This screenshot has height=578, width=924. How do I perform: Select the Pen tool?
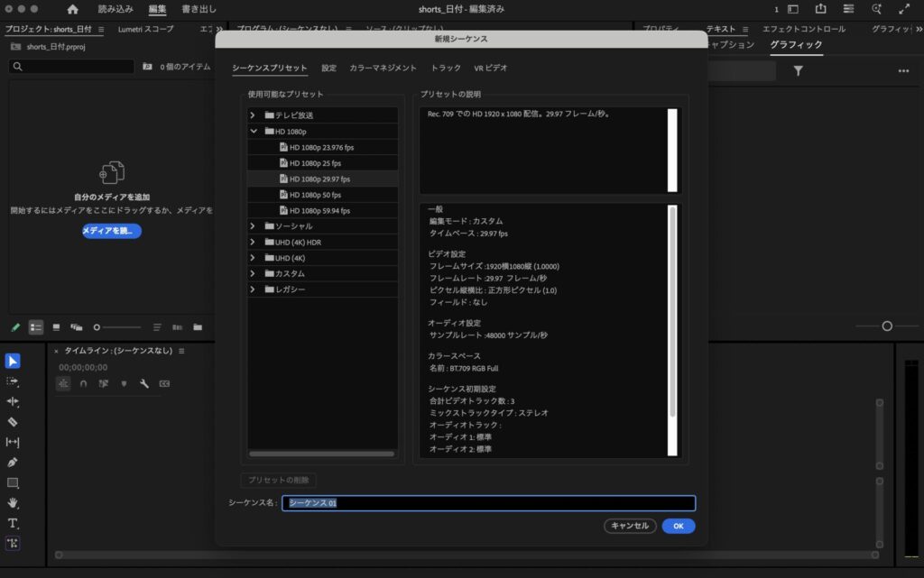point(13,463)
